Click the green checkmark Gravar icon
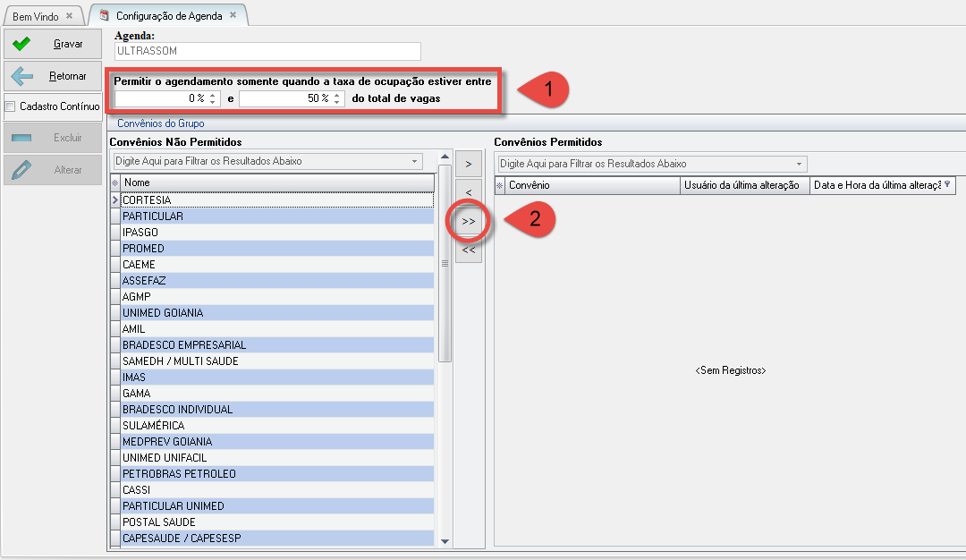This screenshot has width=966, height=560. click(x=22, y=44)
